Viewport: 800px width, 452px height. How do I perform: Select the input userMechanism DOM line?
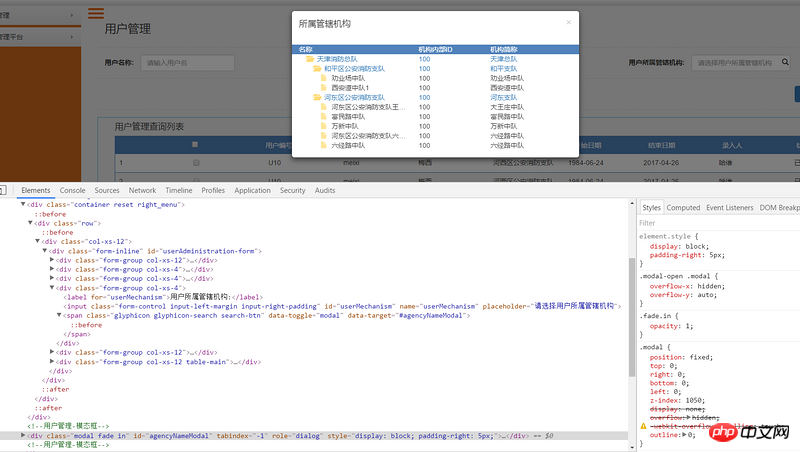342,306
